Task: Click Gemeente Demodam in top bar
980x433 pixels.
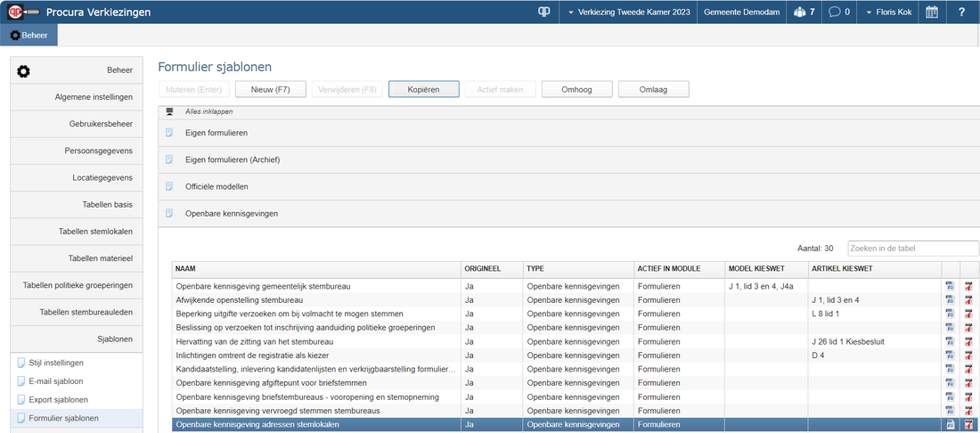Action: pos(742,12)
